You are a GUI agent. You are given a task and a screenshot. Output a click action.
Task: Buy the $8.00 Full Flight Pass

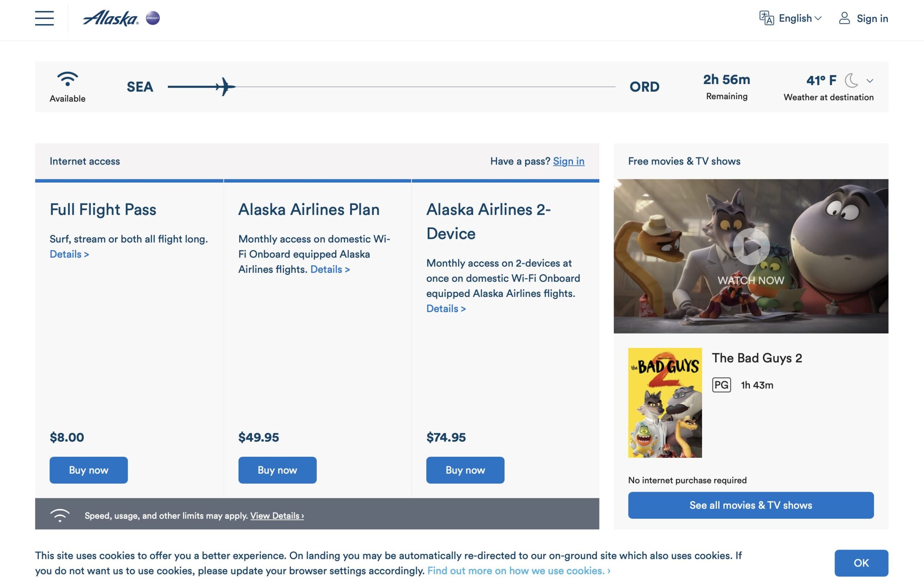pos(88,470)
